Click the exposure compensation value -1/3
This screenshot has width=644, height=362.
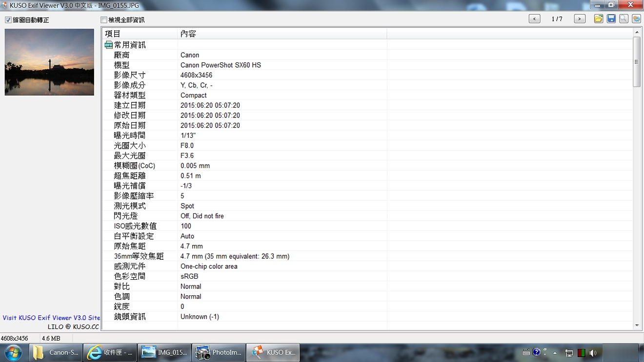click(x=186, y=186)
